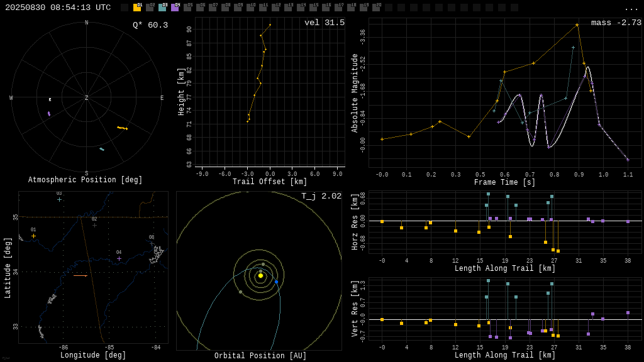Click the vel 31.5 label

click(x=325, y=23)
